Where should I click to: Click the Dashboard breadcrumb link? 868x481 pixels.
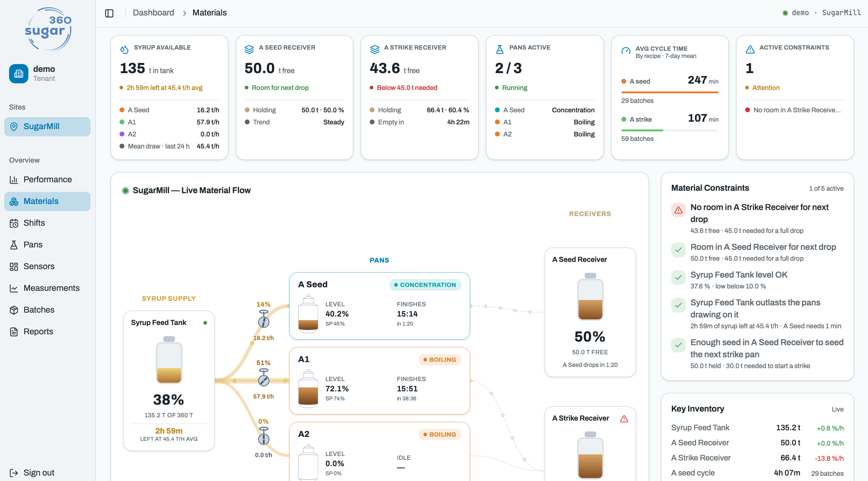153,13
